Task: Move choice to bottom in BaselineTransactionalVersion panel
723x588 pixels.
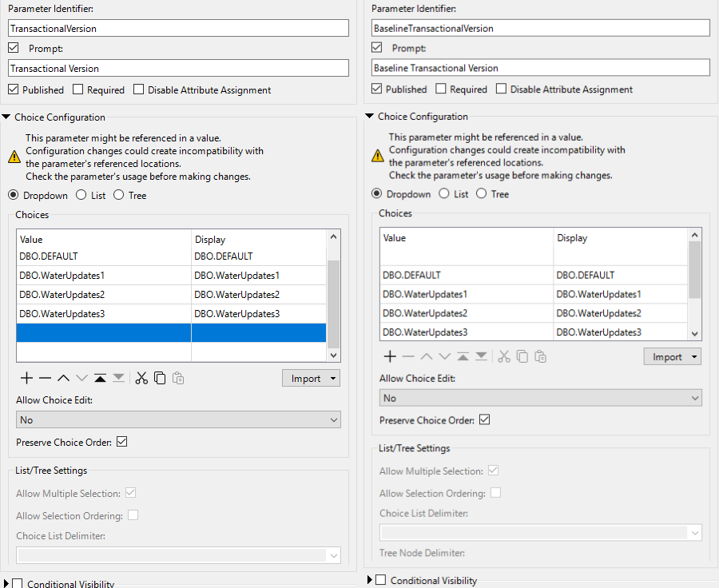Action: click(x=482, y=356)
